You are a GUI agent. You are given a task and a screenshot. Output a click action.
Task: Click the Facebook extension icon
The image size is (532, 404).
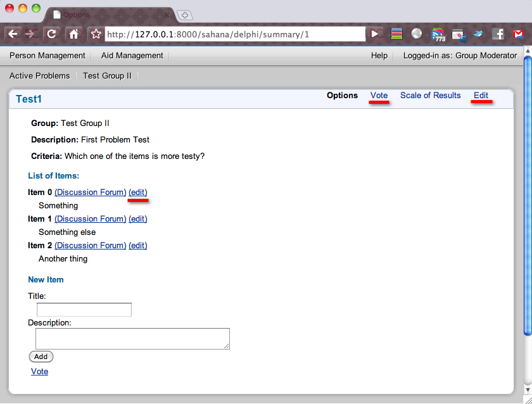pos(499,34)
